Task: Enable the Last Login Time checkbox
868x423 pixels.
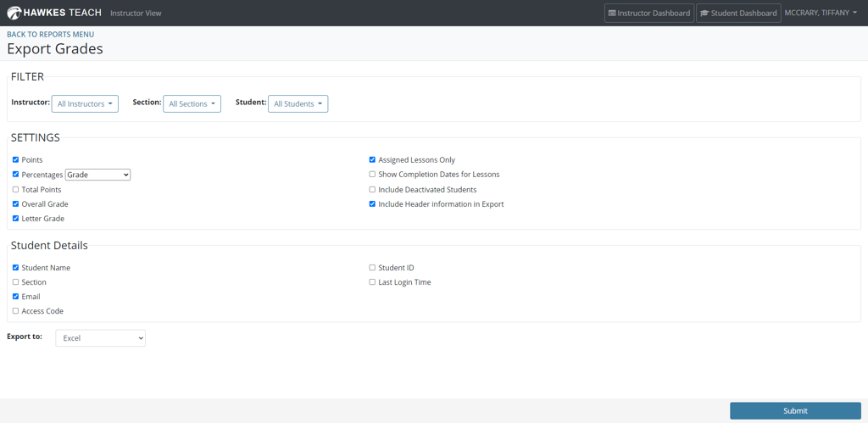Action: 372,281
